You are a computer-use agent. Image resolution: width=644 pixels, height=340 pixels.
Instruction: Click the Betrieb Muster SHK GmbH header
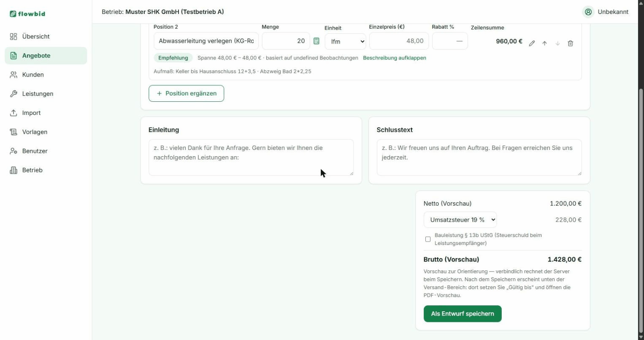tap(163, 12)
